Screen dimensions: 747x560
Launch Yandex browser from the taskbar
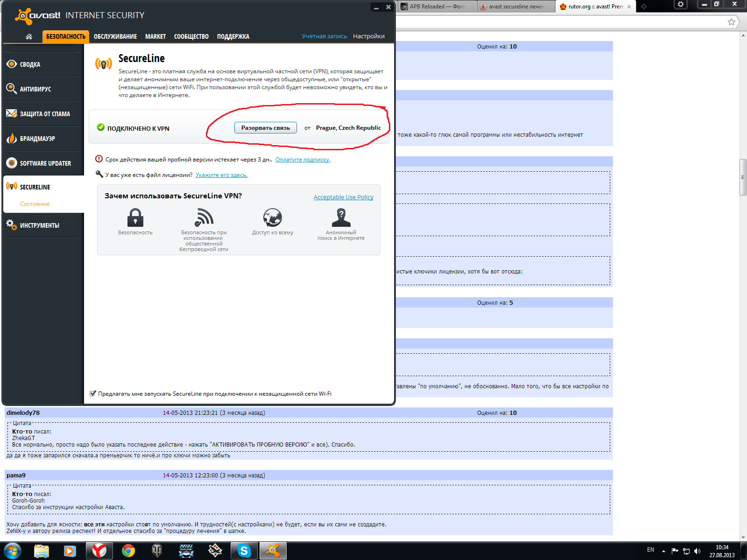tap(99, 551)
